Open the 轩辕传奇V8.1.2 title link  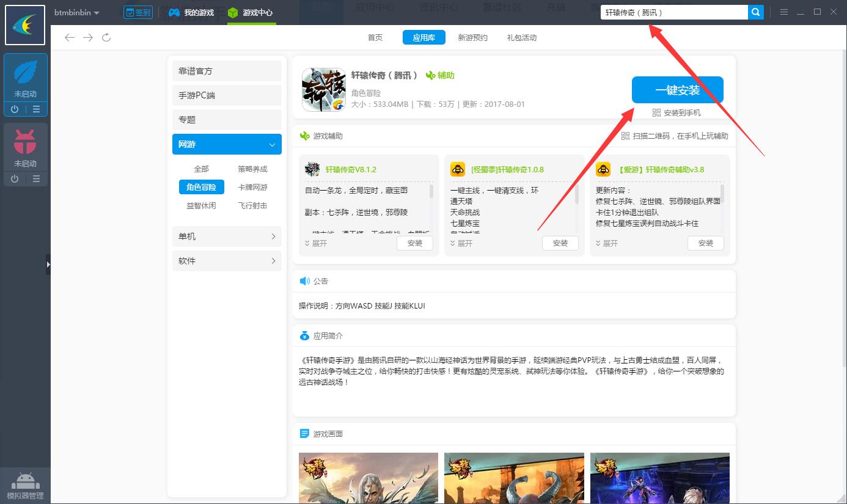coord(351,169)
